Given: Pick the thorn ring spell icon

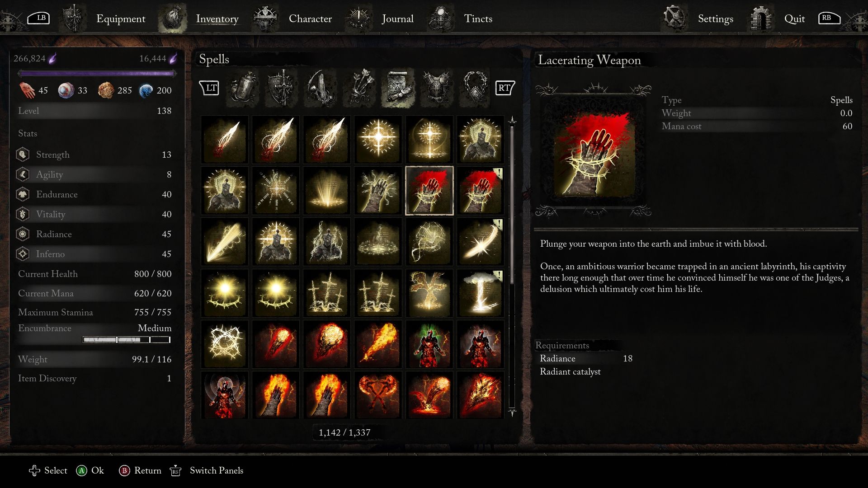Looking at the screenshot, I should tap(224, 344).
